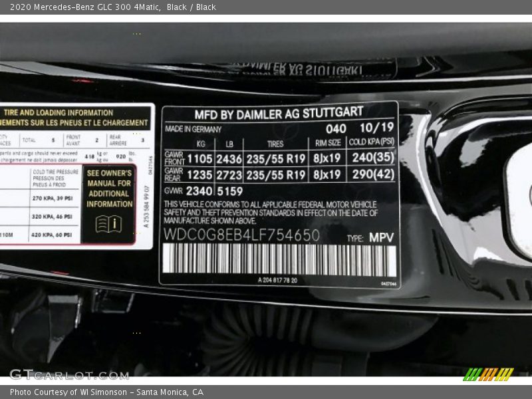Click the GVWR 2340 value
The image size is (532, 399).
coord(199,192)
